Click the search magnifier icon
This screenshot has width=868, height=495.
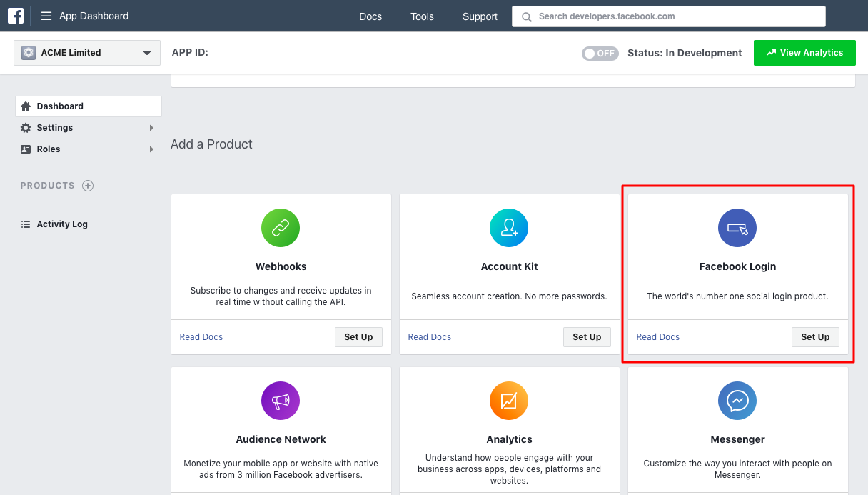(527, 16)
